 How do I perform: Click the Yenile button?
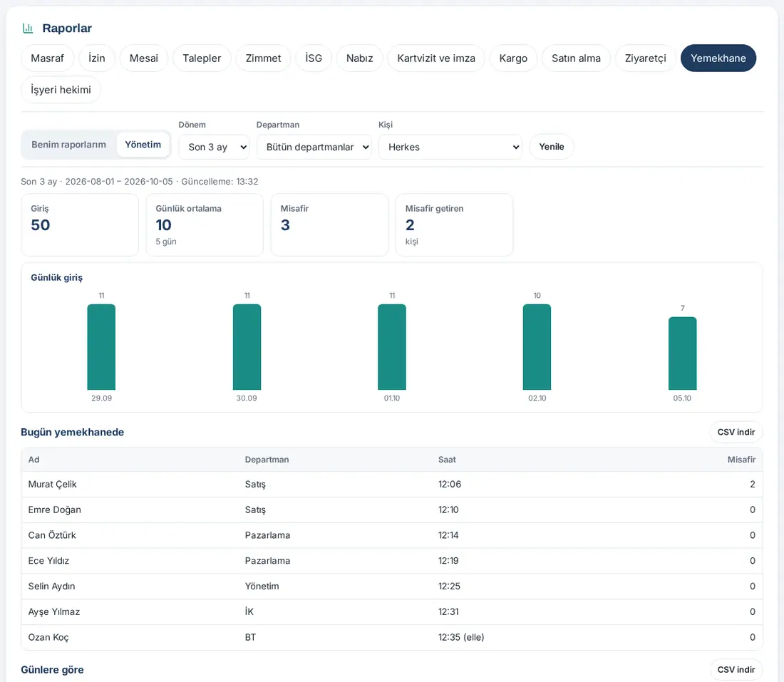coord(552,147)
